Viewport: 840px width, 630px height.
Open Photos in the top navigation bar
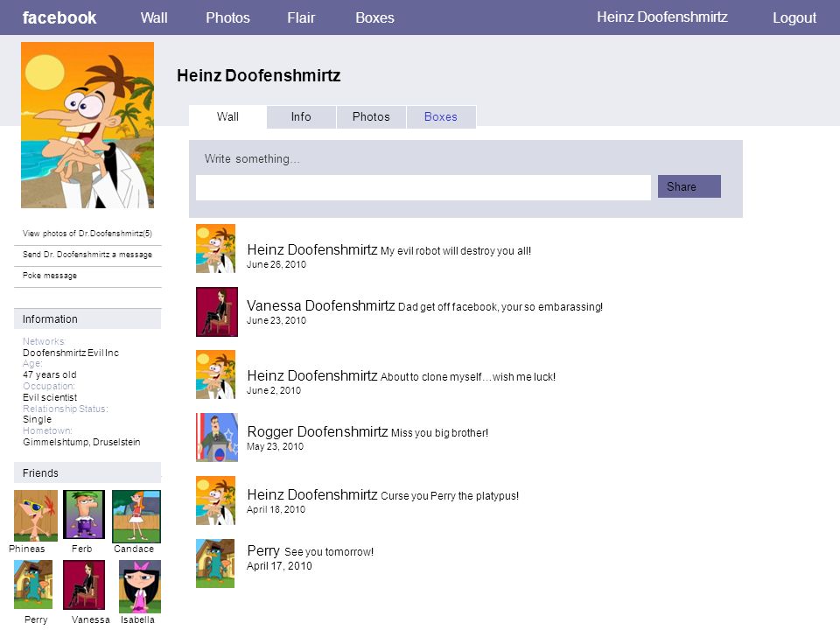(x=227, y=17)
